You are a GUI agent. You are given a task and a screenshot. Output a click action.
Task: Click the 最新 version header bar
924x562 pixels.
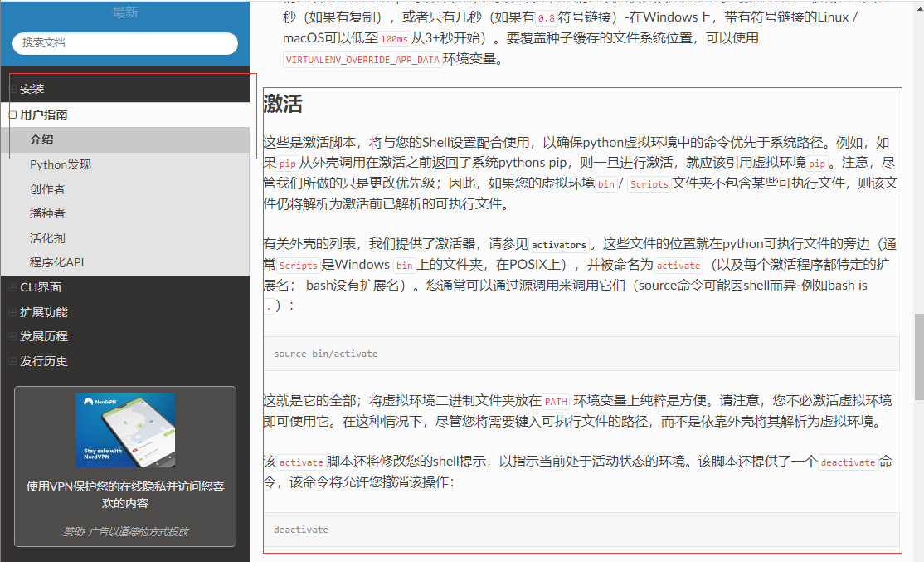[x=124, y=12]
